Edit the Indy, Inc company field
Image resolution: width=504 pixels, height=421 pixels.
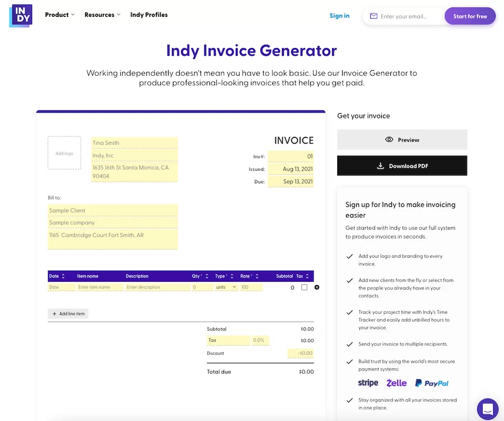tap(134, 155)
